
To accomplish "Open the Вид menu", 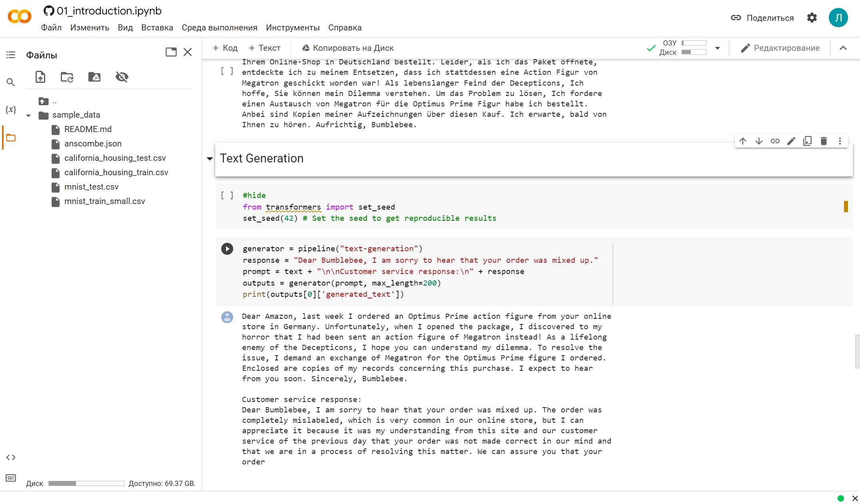I will pos(125,28).
